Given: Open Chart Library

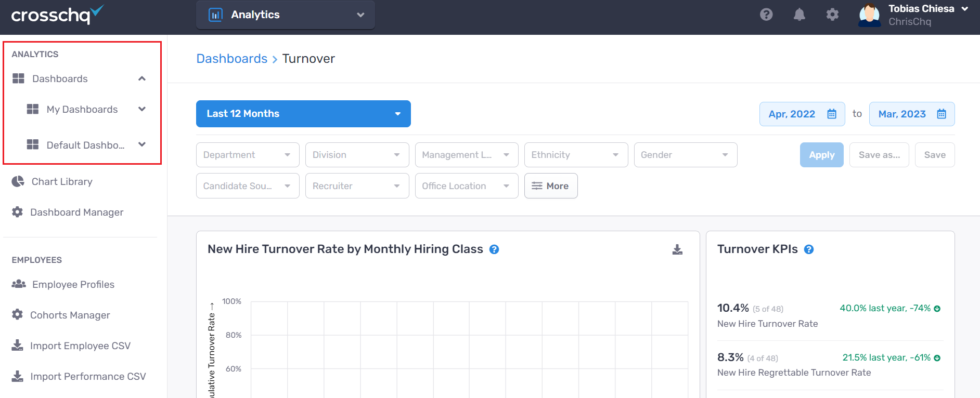Looking at the screenshot, I should 62,181.
